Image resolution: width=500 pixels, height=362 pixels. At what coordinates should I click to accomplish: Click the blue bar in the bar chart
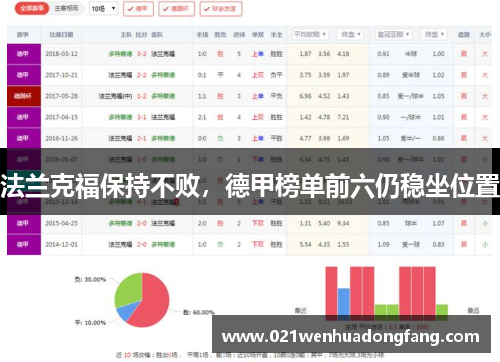[x=344, y=304]
